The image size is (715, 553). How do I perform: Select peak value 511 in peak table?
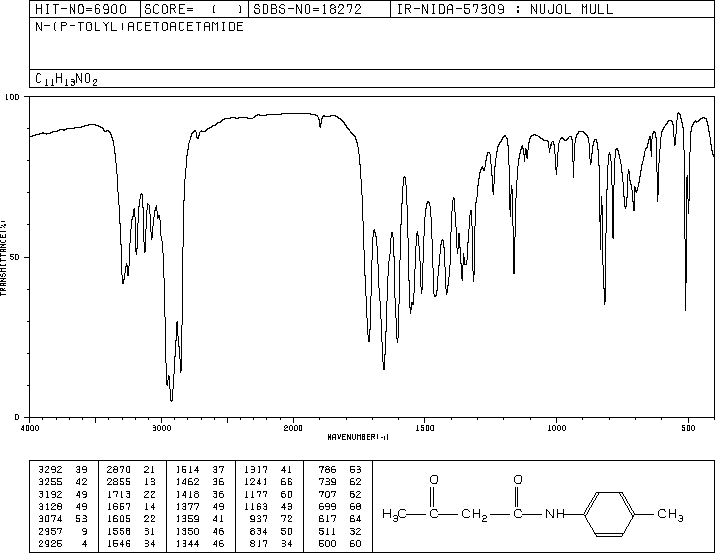[x=327, y=531]
